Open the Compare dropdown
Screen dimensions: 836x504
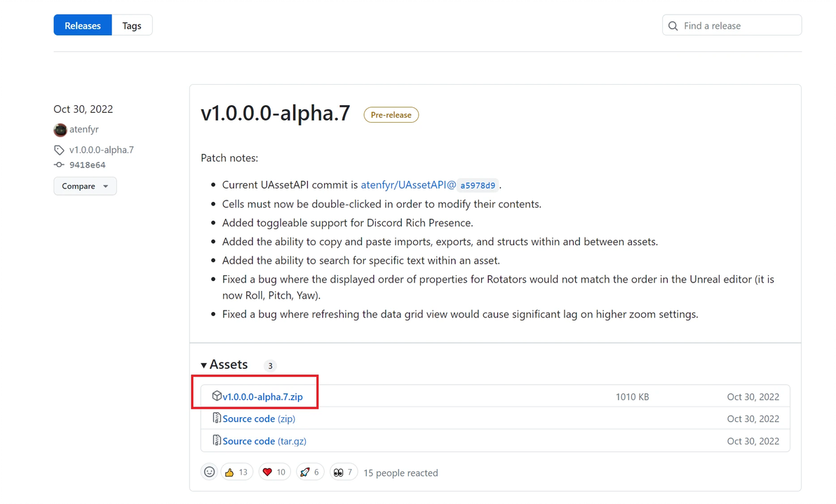85,186
